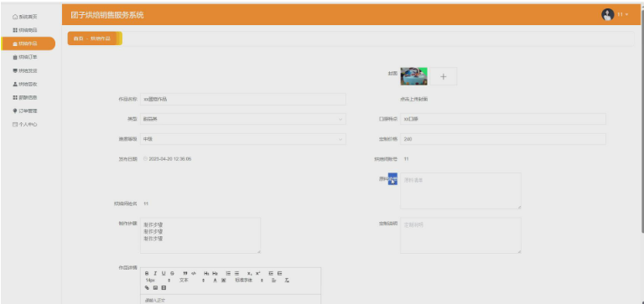Open the text color picker
The width and height of the screenshot is (644, 304).
click(x=215, y=281)
